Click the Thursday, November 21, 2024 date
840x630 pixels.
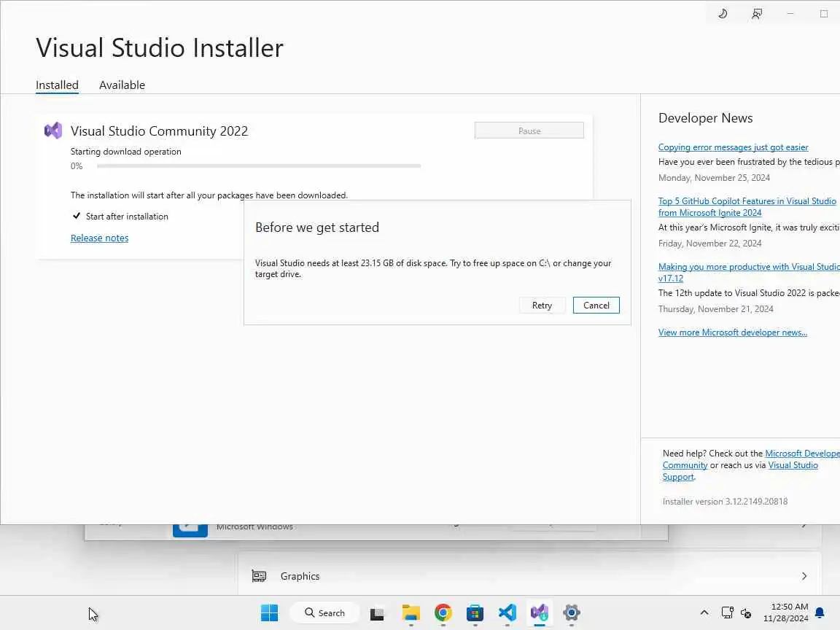tap(716, 309)
